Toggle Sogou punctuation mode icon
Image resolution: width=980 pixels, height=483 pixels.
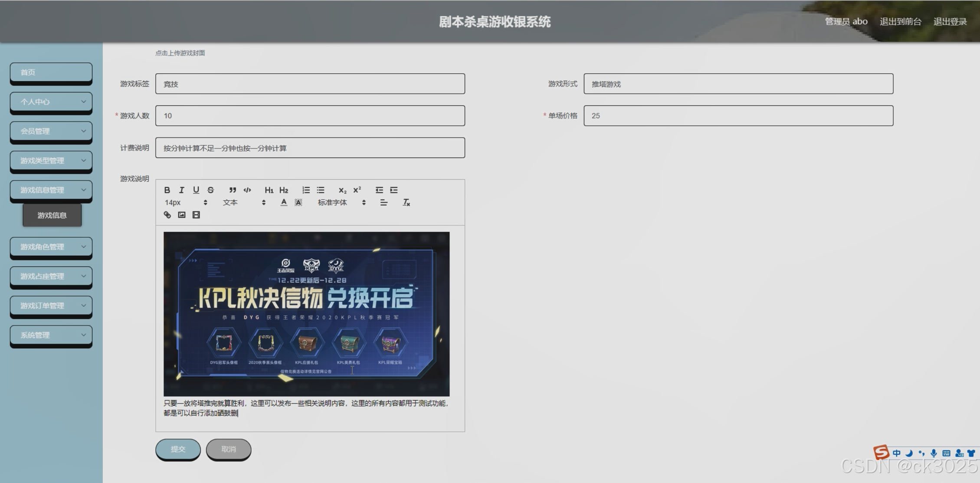tap(921, 453)
